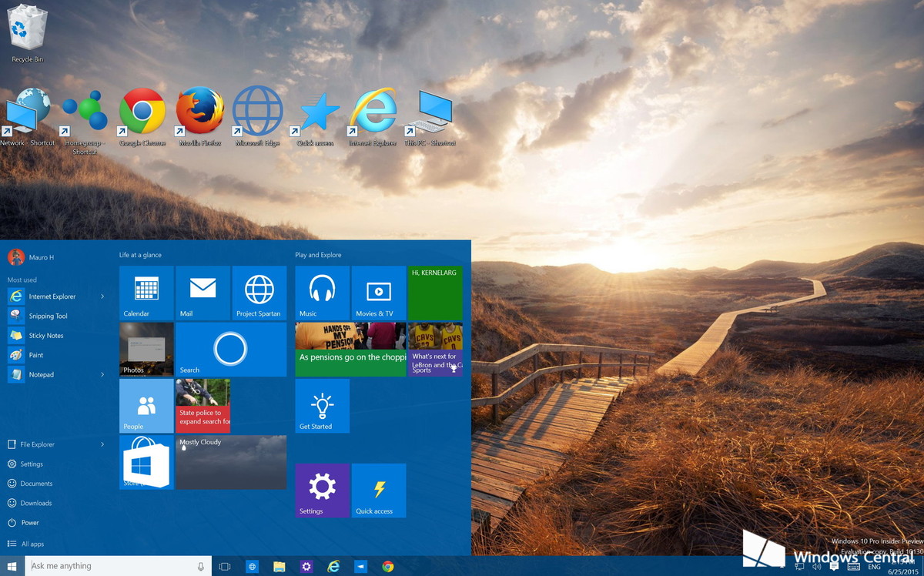Expand the Notepad jump list arrow
Screen dimensions: 924x576
click(101, 374)
